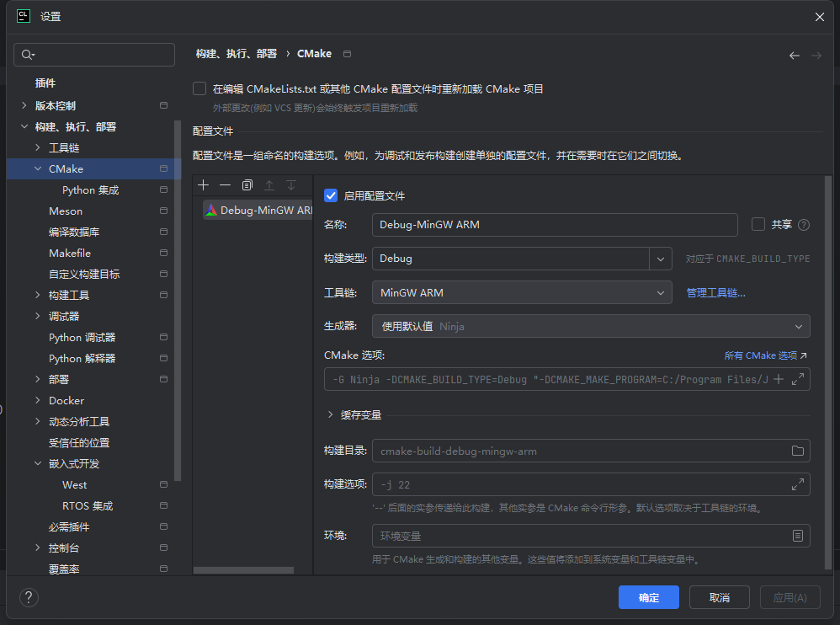The height and width of the screenshot is (625, 840).
Task: Expand the 构建选项 field editor
Action: coord(798,484)
